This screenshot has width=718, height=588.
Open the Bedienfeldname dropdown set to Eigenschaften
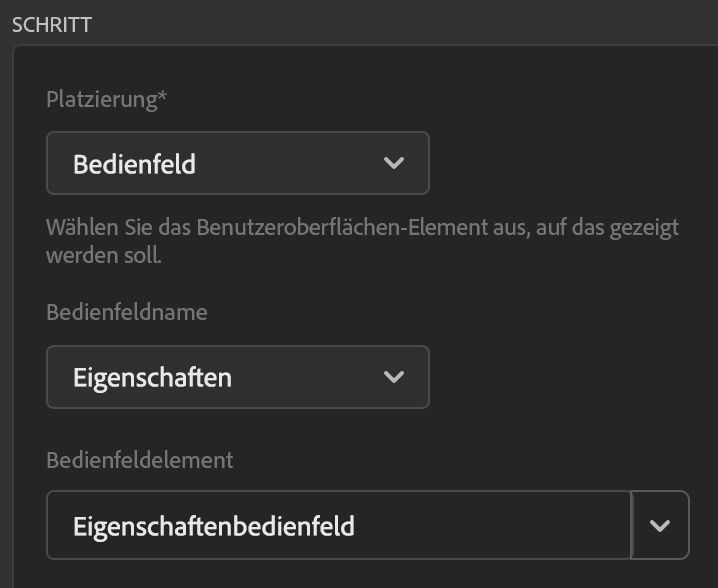tap(237, 377)
